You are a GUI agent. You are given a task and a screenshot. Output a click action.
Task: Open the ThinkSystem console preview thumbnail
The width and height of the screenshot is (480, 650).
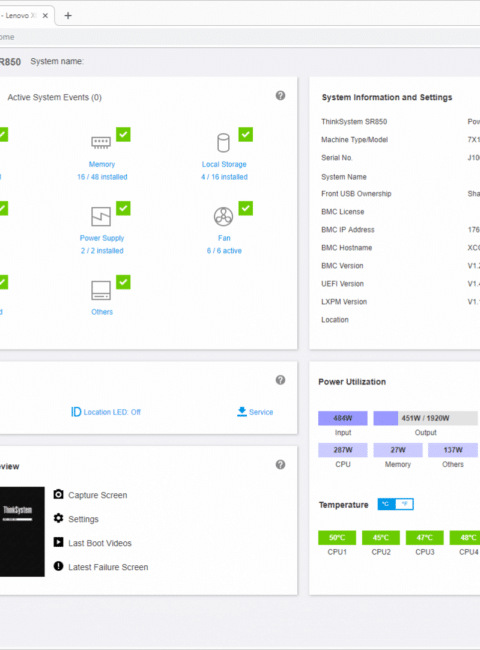(22, 532)
